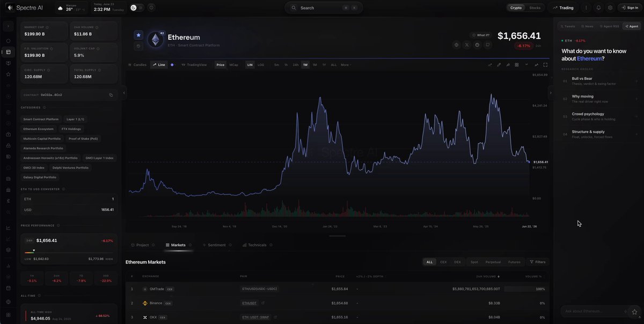
Task: Expand Bull vs Bear research angle
Action: coord(600,80)
